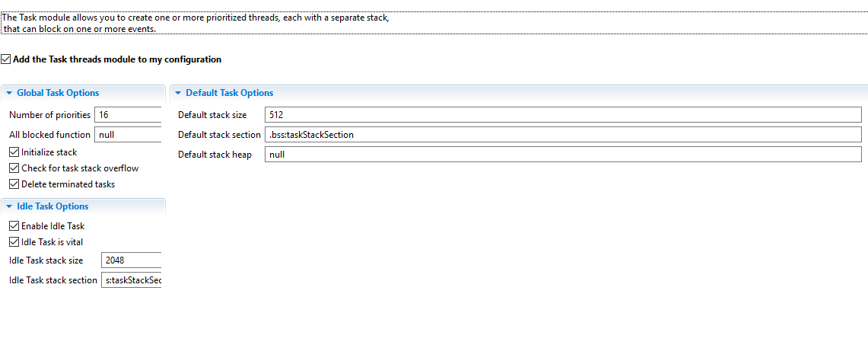Click the Idle Task stack size field
Image resolution: width=868 pixels, height=345 pixels.
point(131,260)
